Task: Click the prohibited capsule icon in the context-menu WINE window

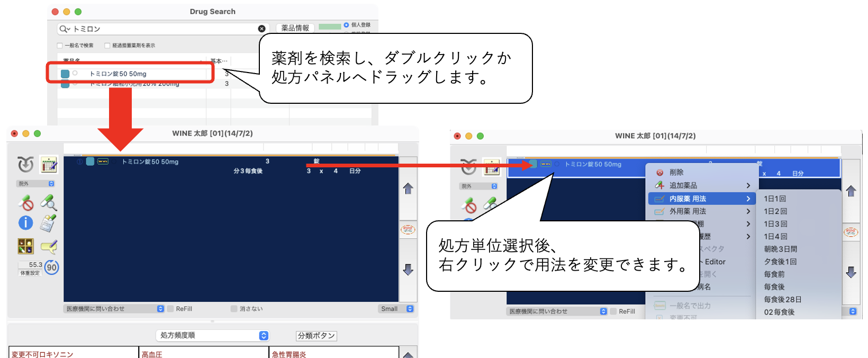Action: coord(468,205)
